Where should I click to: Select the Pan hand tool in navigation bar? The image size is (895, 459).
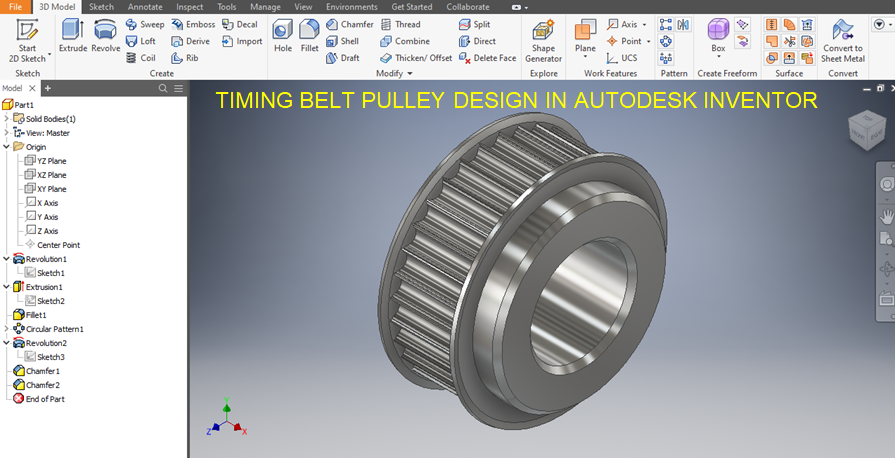(886, 216)
